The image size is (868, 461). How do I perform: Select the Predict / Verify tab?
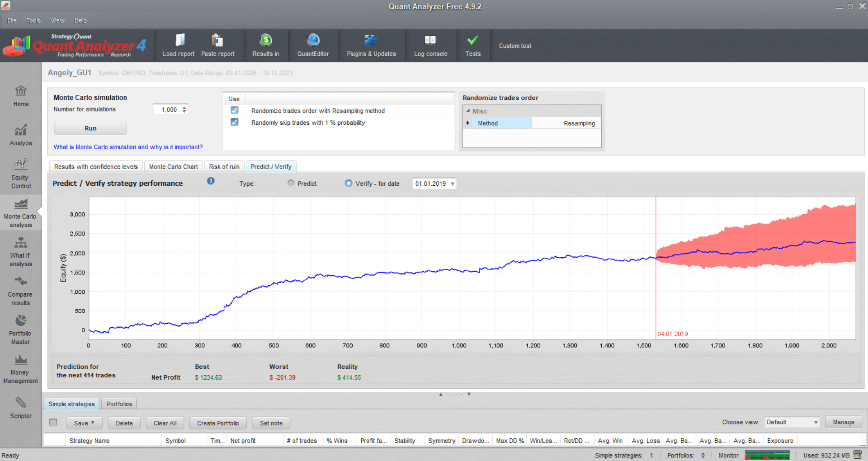click(x=271, y=167)
